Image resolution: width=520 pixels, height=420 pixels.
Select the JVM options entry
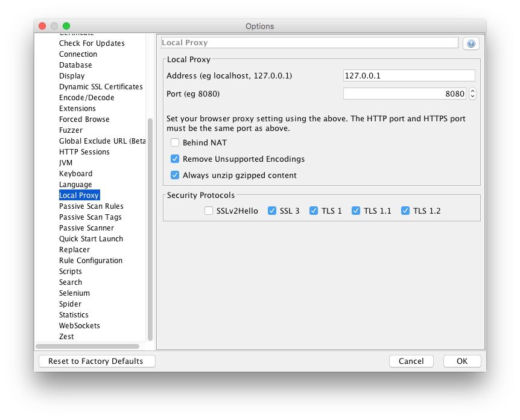point(66,163)
